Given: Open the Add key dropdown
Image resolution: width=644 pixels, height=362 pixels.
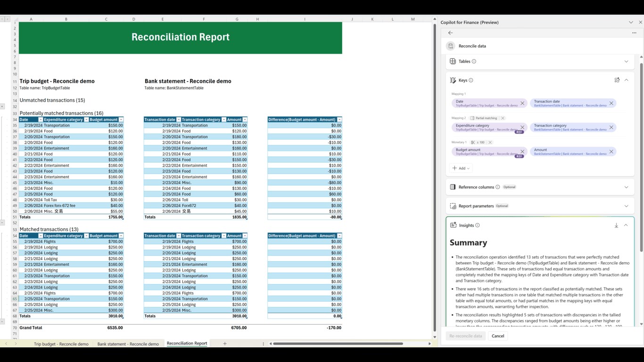Looking at the screenshot, I should point(461,168).
